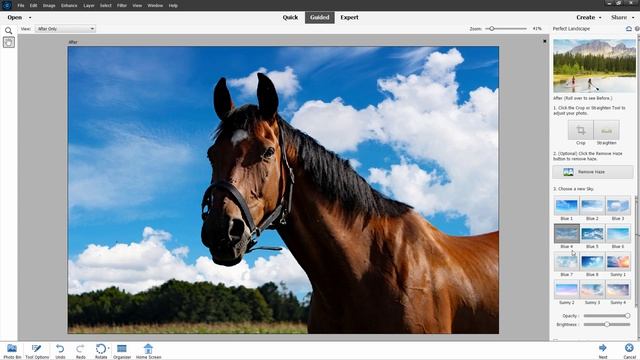Viewport: 640px width, 360px height.
Task: Select the Zoom tool magnifier
Action: (9, 31)
